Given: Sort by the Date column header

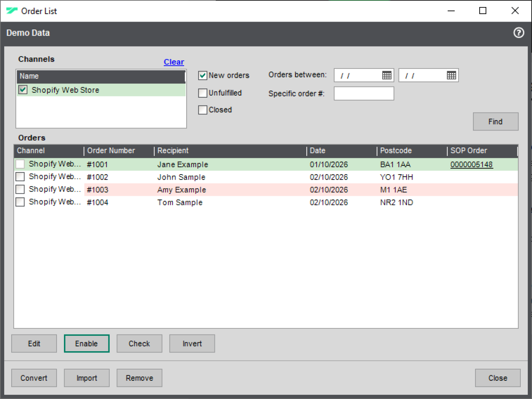Looking at the screenshot, I should point(342,151).
